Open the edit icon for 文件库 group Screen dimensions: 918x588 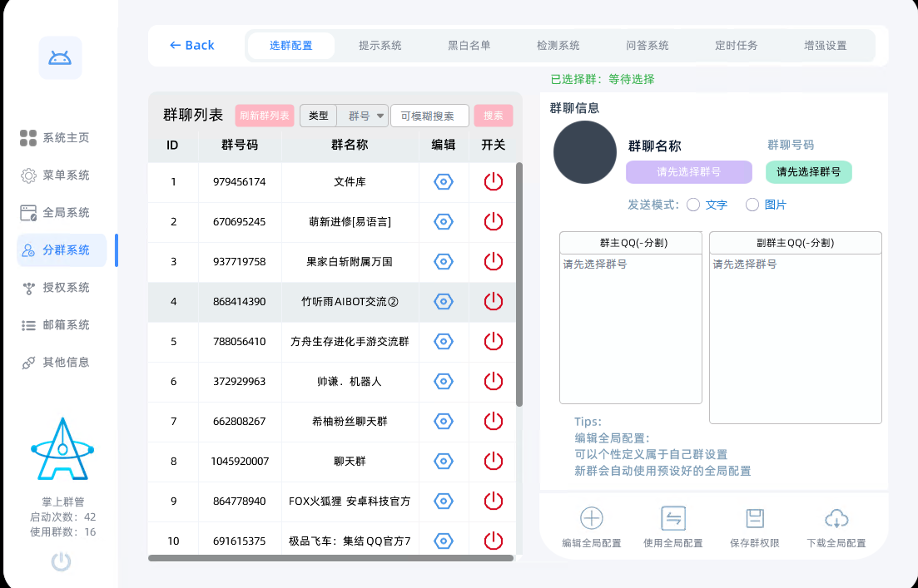tap(443, 181)
